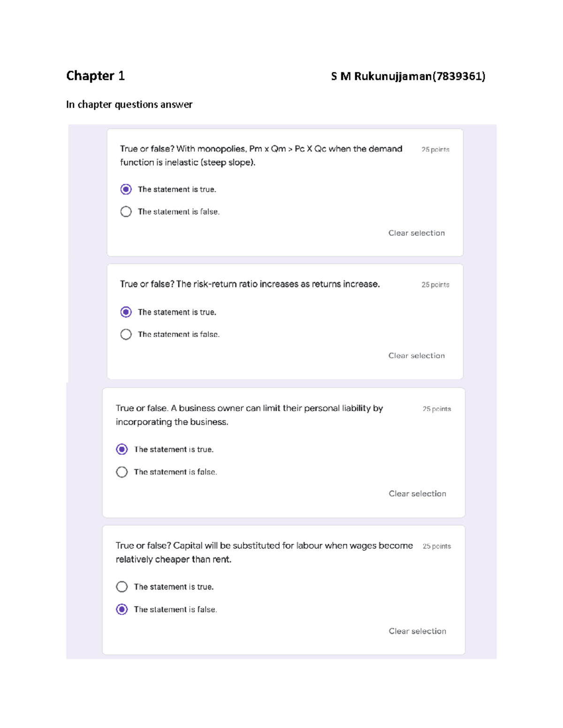This screenshot has height=728, width=563.
Task: Click the 25 points label of the monopolies question
Action: pyautogui.click(x=435, y=150)
